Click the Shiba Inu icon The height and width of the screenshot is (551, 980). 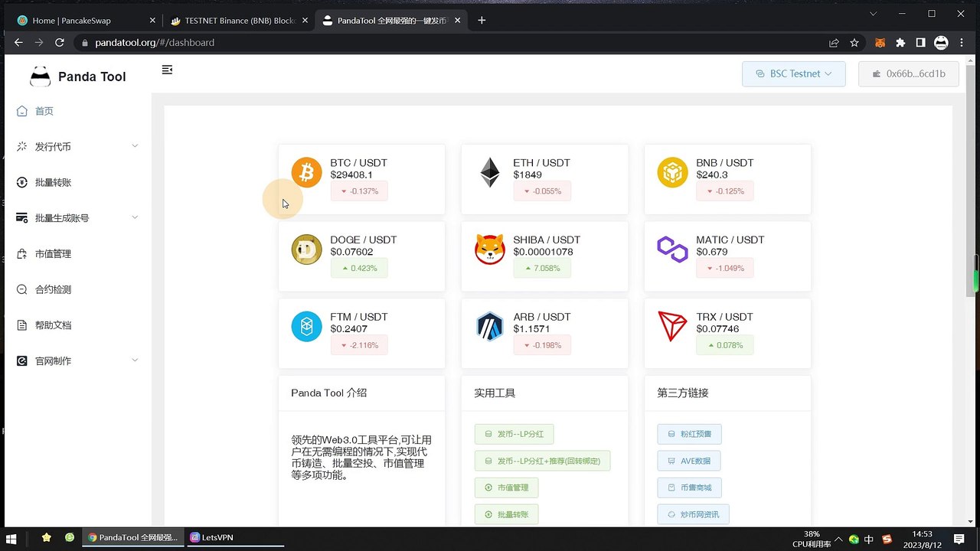click(490, 249)
